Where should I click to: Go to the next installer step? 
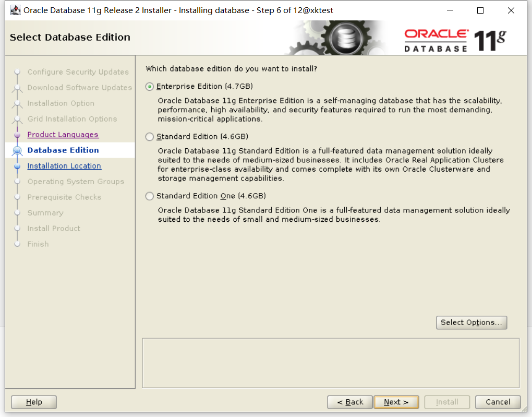click(x=396, y=402)
